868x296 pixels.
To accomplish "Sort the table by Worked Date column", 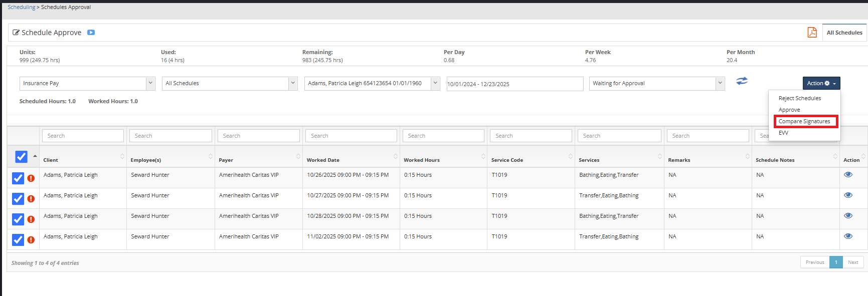I will 351,160.
